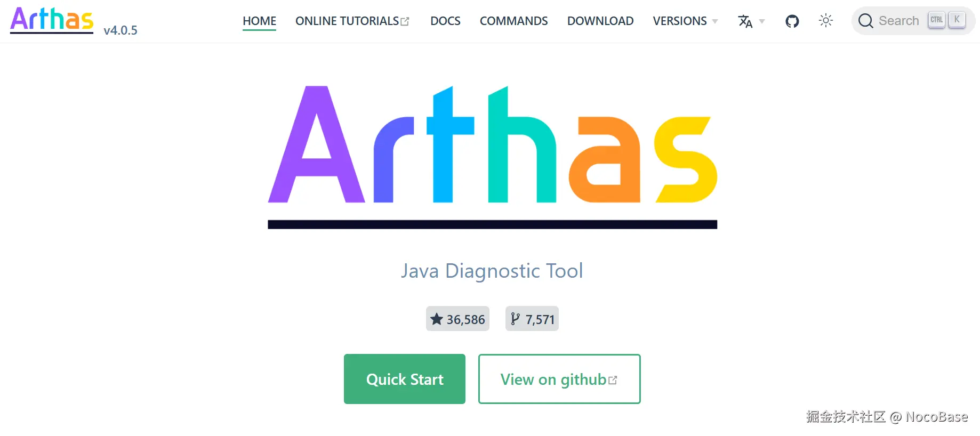Expand the VERSIONS dropdown menu
Viewport: 980px width, 436px height.
[x=685, y=21]
